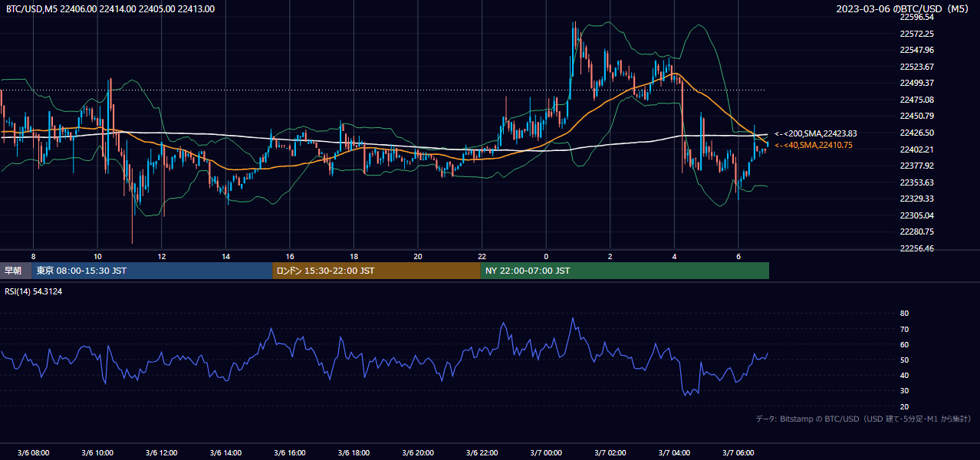Click the RSI 30 level label
980x460 pixels.
coord(904,391)
